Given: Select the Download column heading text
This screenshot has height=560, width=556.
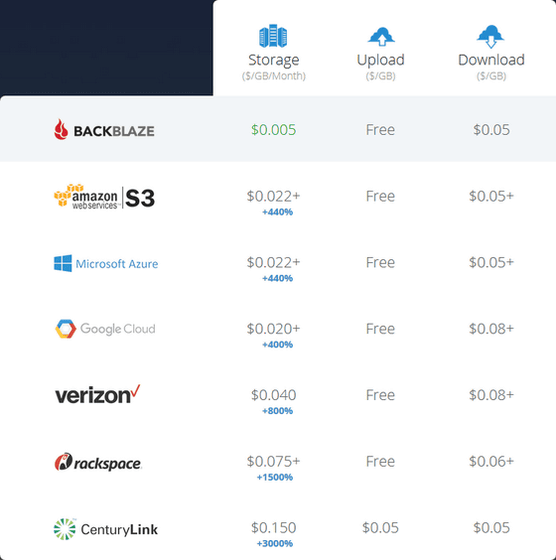Looking at the screenshot, I should [x=491, y=60].
